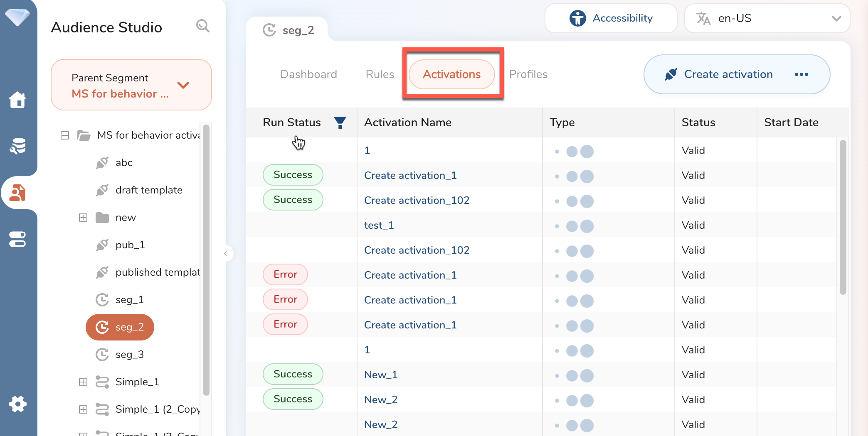Expand the new folder
Screen dimensions: 868x436
click(x=83, y=218)
